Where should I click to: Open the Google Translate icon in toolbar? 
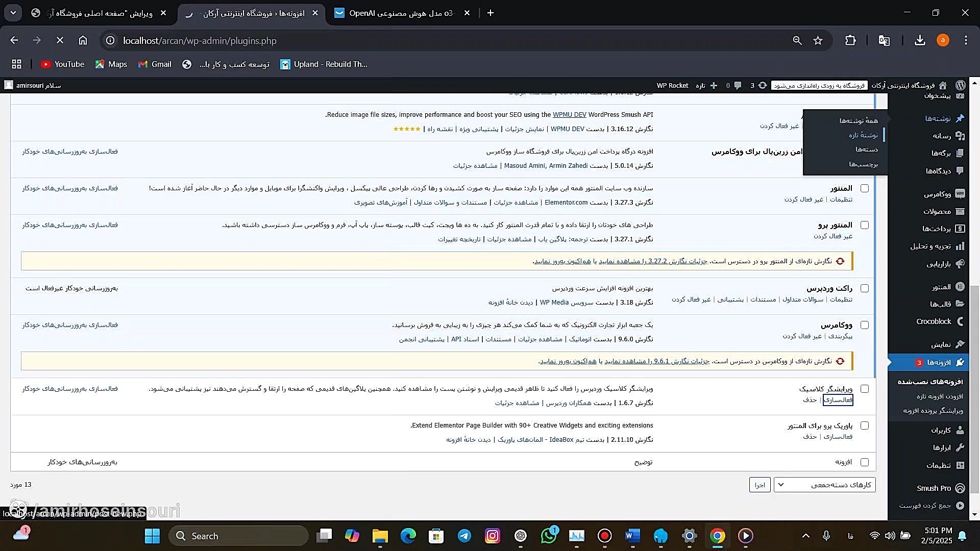(884, 40)
